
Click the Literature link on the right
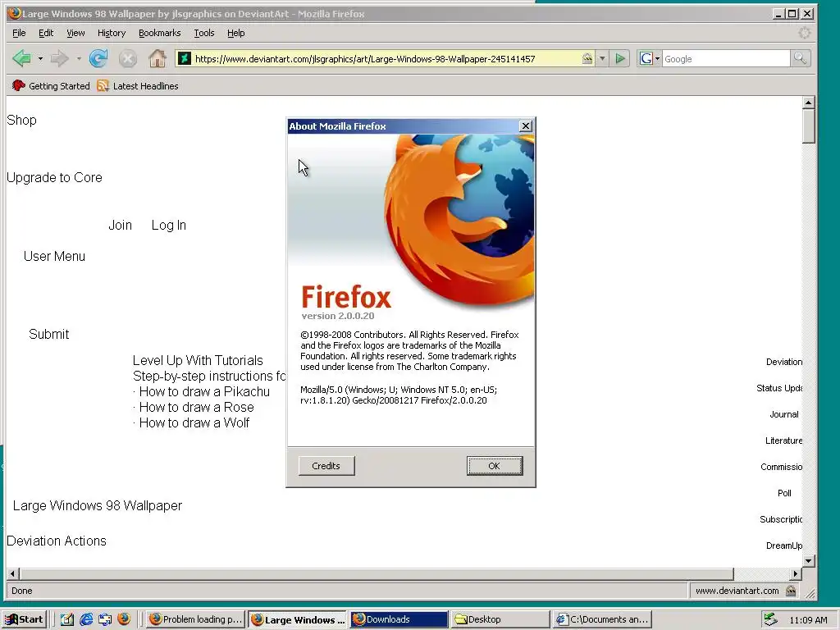pos(783,441)
